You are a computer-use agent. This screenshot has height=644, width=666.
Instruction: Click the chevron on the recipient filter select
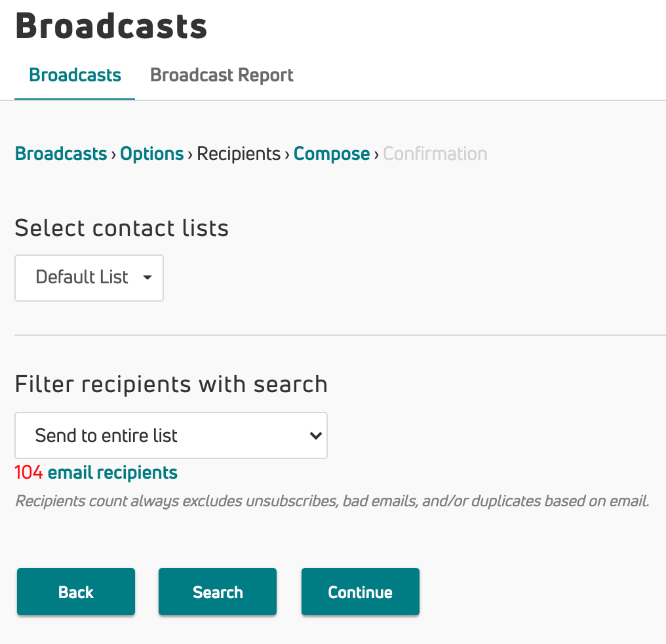click(x=315, y=435)
